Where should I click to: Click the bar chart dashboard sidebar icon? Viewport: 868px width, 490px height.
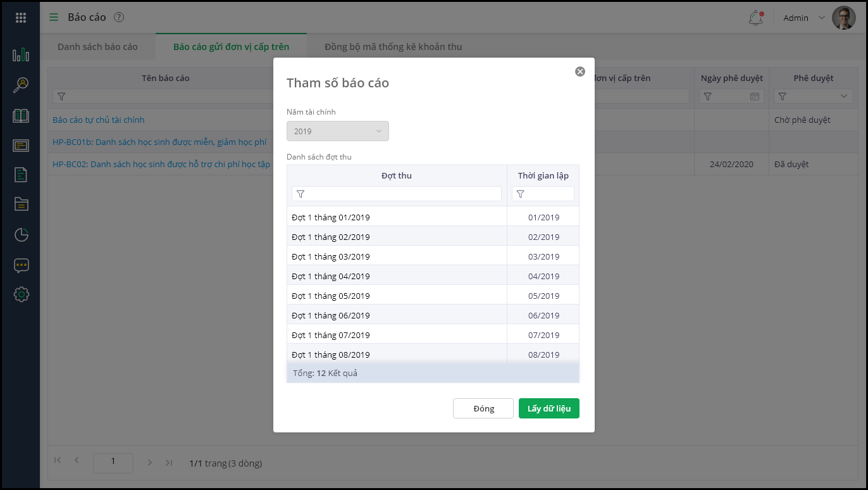pyautogui.click(x=21, y=55)
